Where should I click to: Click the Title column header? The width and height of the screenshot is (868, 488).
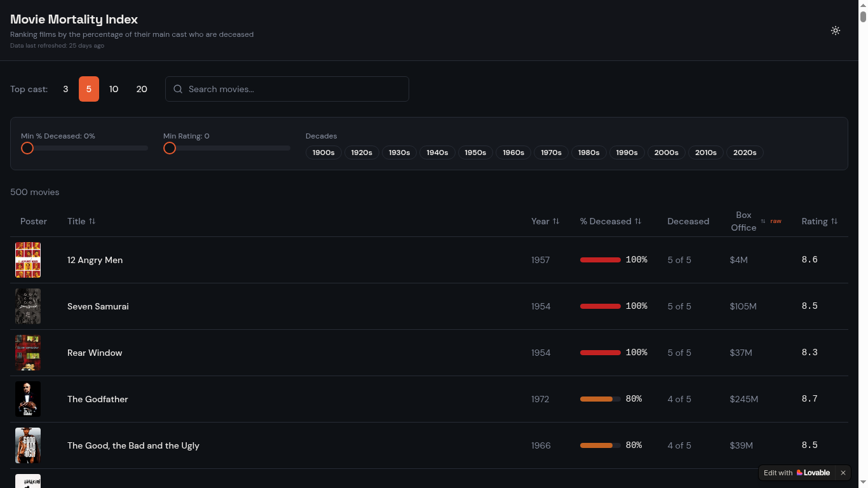coord(81,221)
